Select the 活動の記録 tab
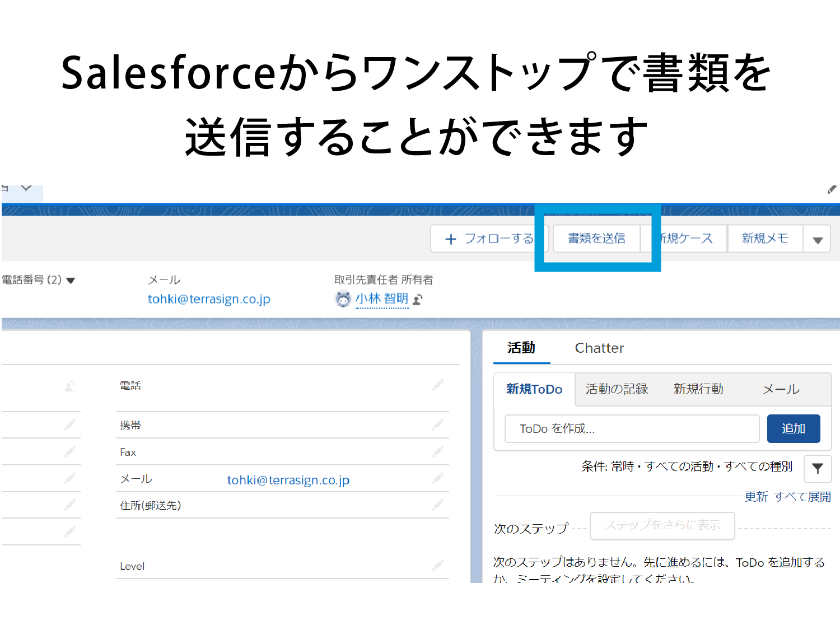 [x=617, y=389]
